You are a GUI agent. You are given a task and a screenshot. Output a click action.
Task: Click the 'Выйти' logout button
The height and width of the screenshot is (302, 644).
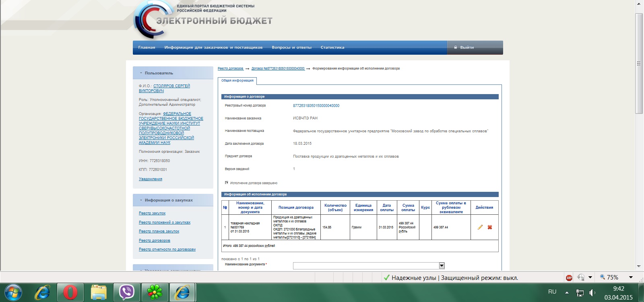(x=466, y=47)
